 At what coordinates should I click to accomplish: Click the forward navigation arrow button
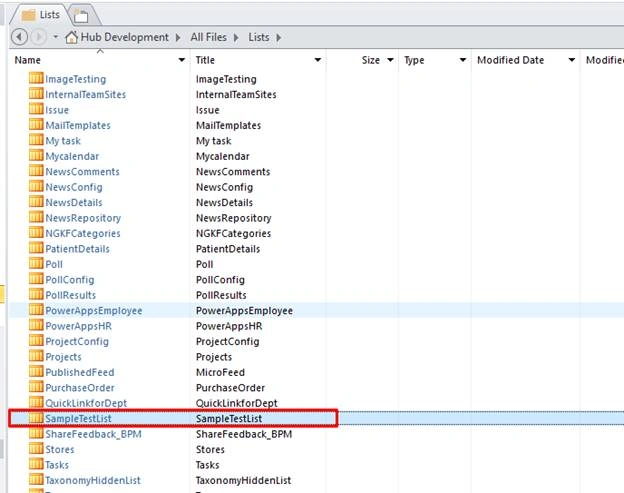click(39, 37)
